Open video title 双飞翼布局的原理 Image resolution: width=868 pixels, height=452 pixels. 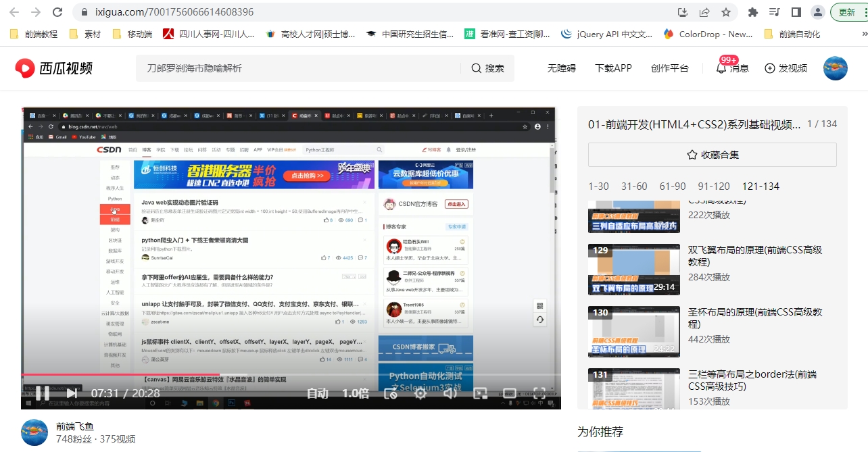(x=755, y=256)
